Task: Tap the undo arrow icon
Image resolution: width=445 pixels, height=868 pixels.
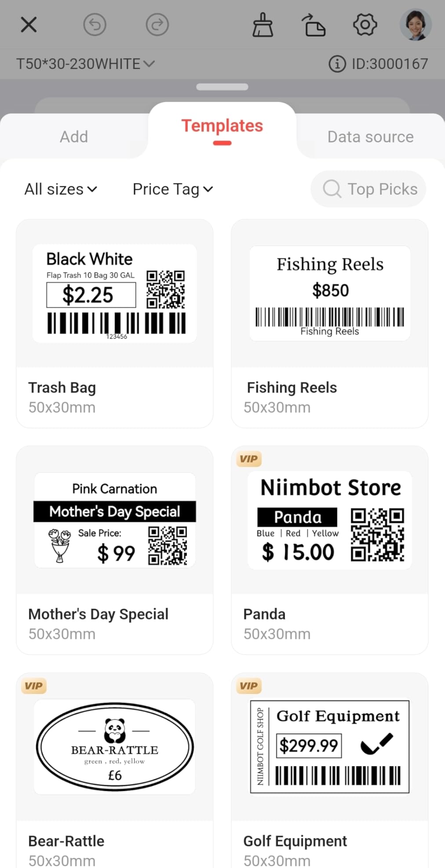Action: click(95, 24)
